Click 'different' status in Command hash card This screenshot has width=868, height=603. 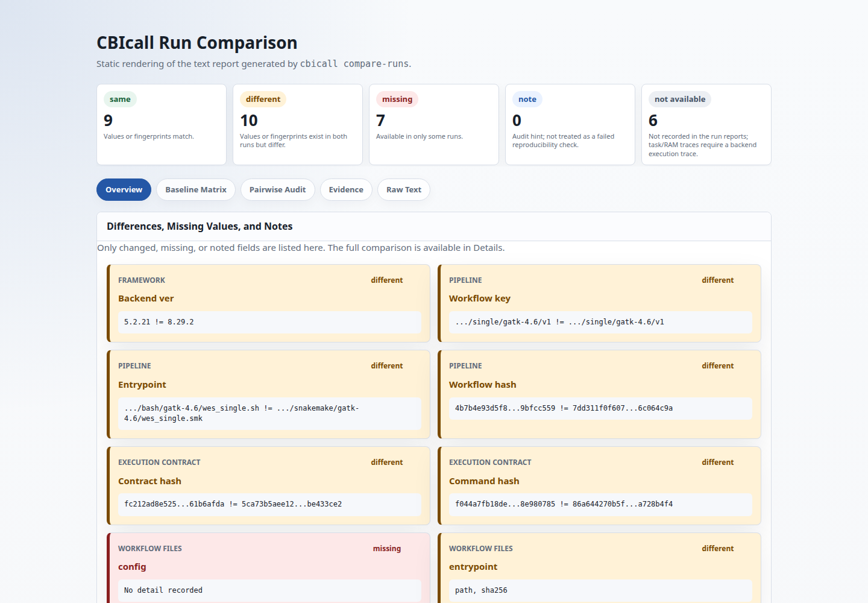pyautogui.click(x=718, y=463)
